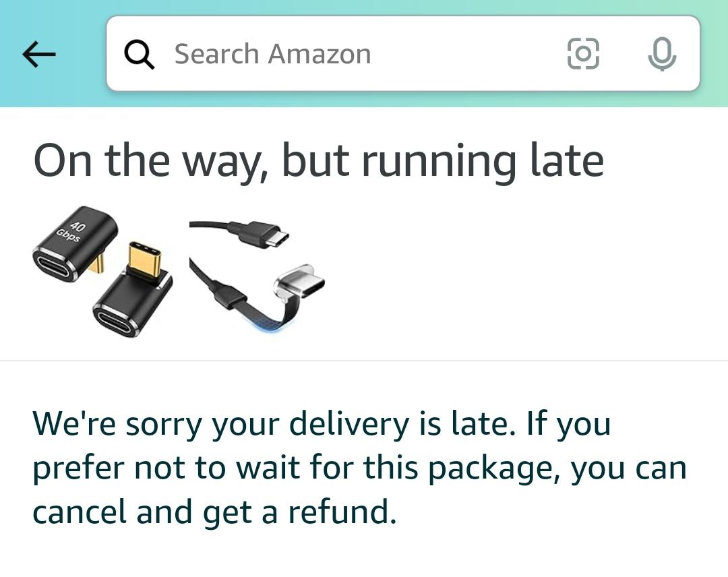Navigate back using the arrow icon
728x577 pixels.
coord(38,54)
